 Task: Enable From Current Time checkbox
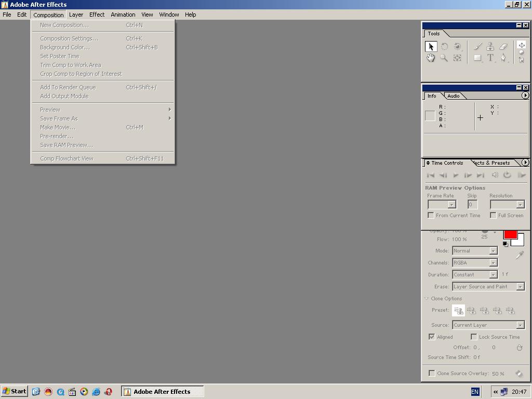coord(431,216)
